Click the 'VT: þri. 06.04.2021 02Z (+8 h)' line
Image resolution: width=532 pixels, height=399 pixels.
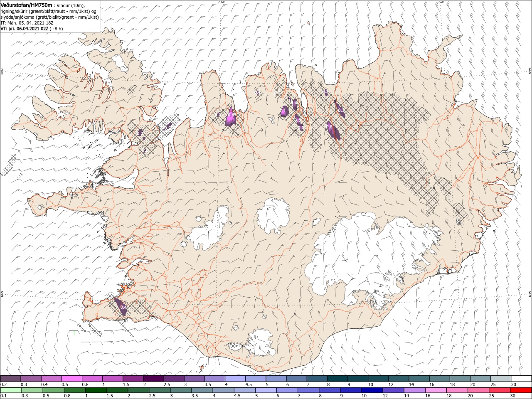point(32,29)
